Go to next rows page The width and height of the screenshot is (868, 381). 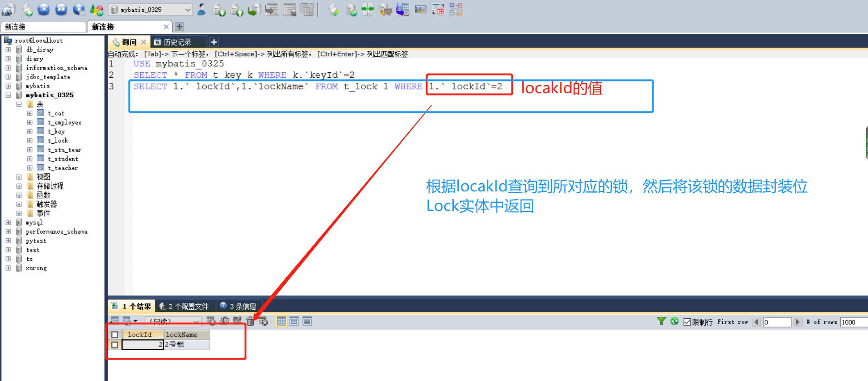click(797, 322)
